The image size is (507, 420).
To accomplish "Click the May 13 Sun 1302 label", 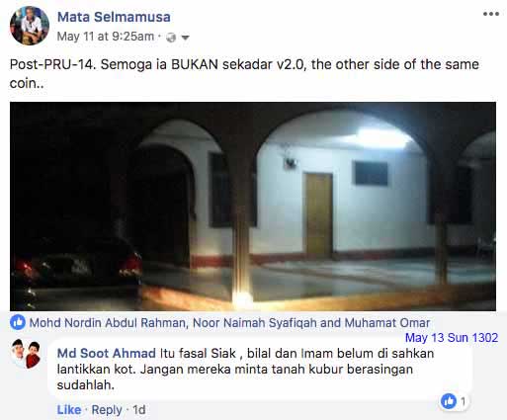I will pyautogui.click(x=452, y=338).
